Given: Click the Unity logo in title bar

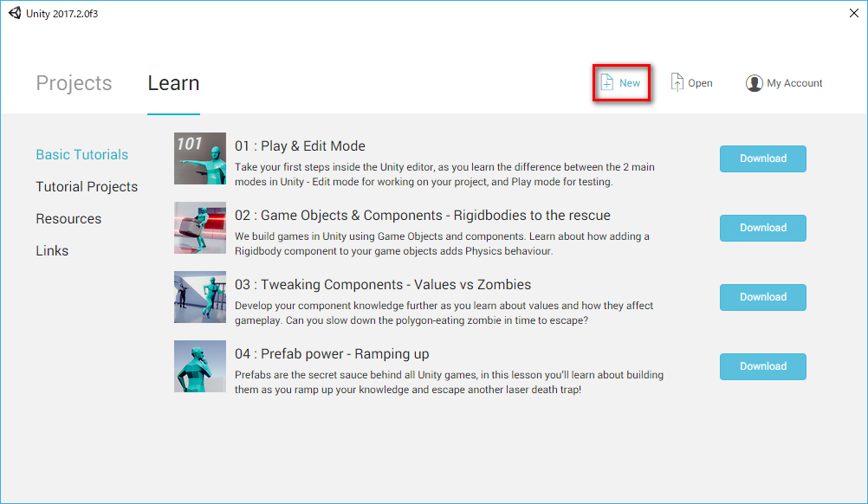Looking at the screenshot, I should pos(15,13).
